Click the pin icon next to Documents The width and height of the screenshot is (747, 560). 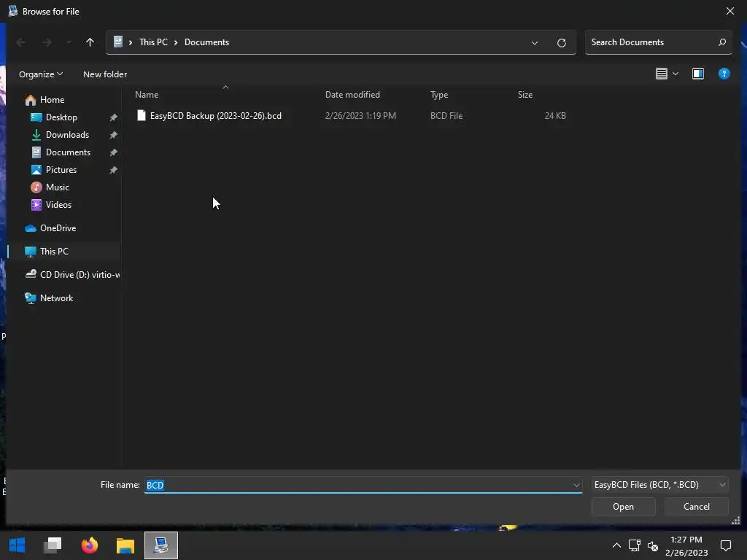click(x=113, y=153)
